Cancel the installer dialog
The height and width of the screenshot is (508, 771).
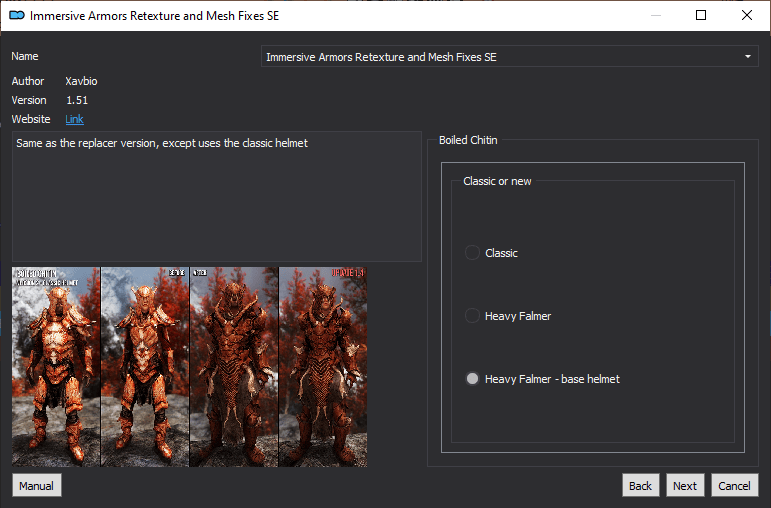[x=734, y=486]
